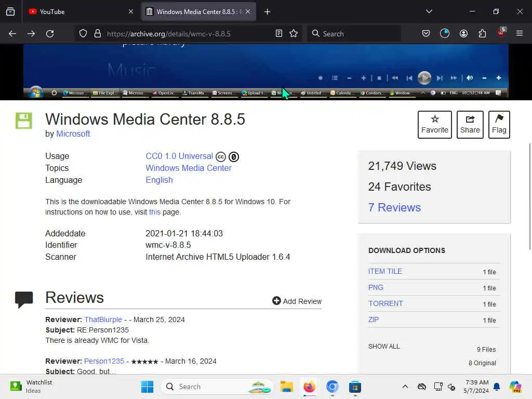Open reviewer Person1235's profile
This screenshot has width=532, height=399.
[x=104, y=361]
